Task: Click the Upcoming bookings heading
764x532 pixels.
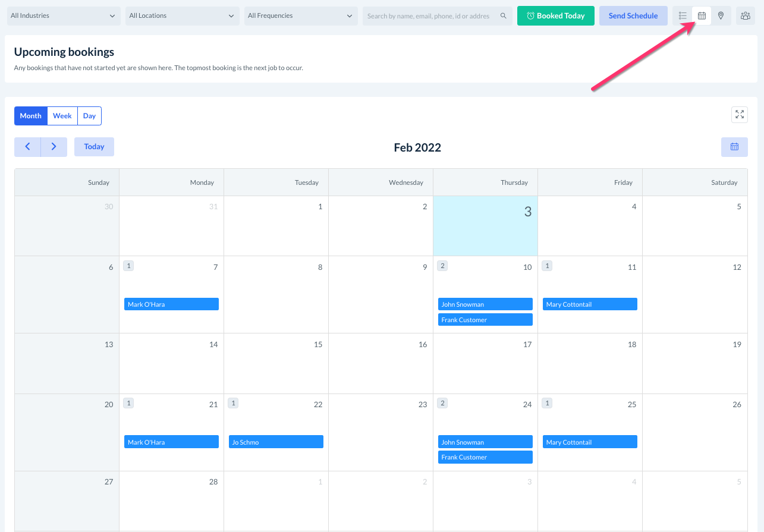Action: point(64,52)
